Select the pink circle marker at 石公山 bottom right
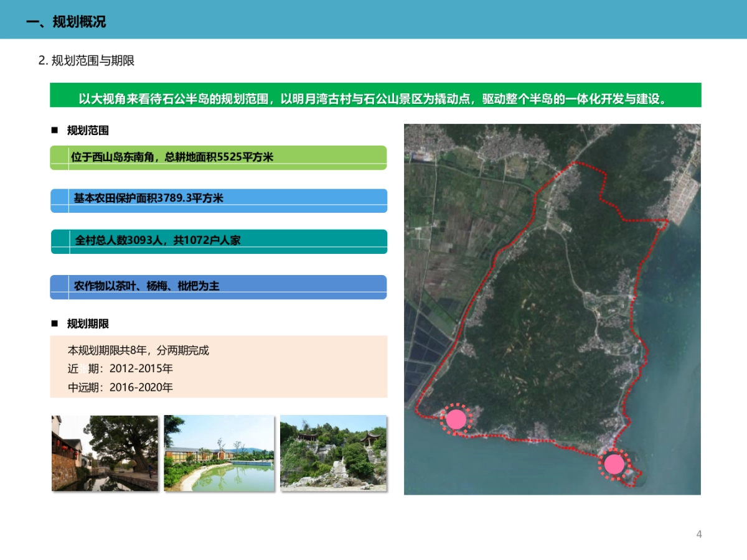This screenshot has width=747, height=560. coord(615,464)
